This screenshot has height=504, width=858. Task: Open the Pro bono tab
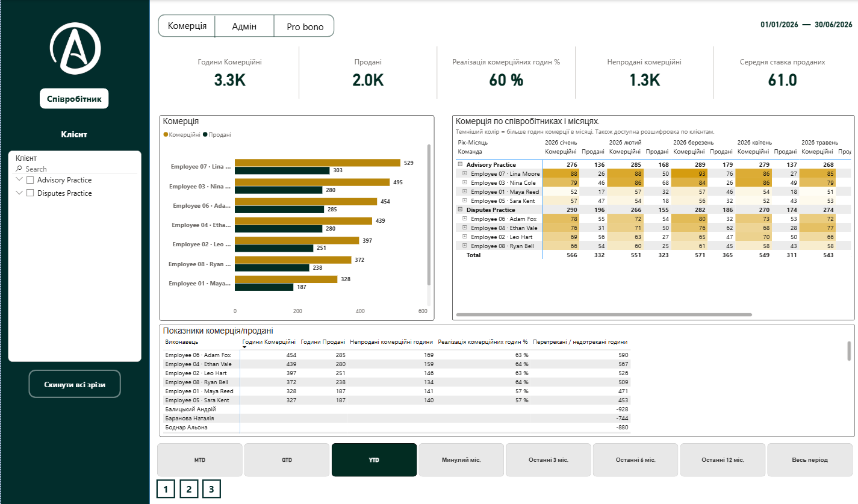pyautogui.click(x=305, y=26)
